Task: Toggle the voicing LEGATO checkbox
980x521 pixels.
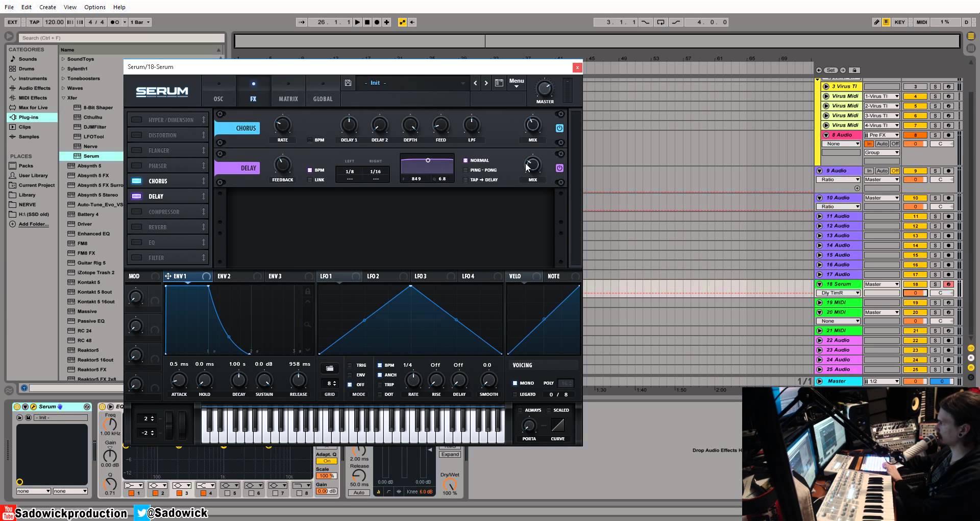Action: 514,394
